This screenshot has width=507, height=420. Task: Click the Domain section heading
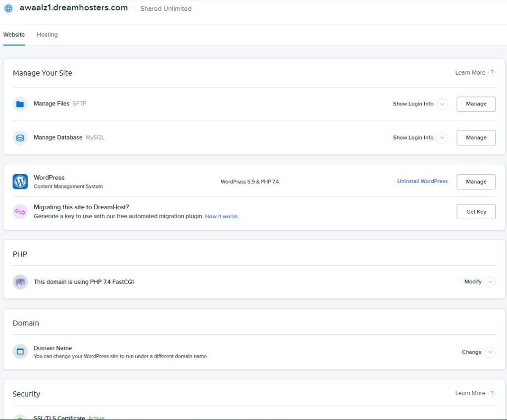click(26, 323)
